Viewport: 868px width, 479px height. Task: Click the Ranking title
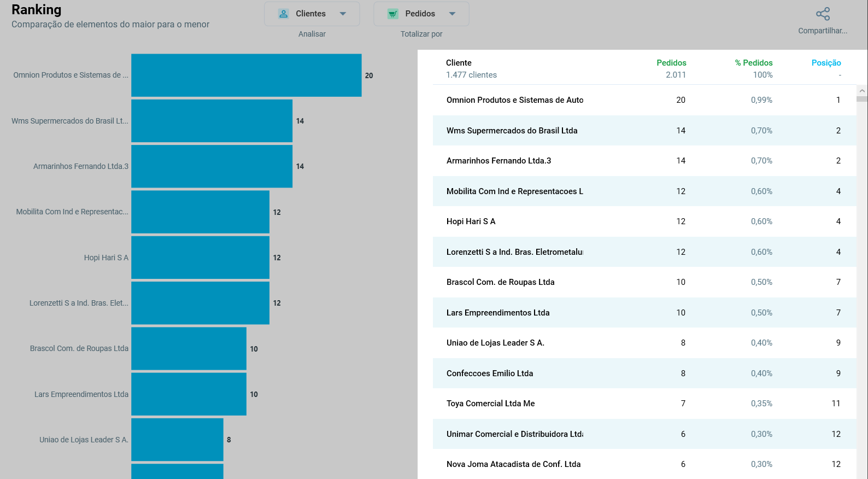[37, 10]
